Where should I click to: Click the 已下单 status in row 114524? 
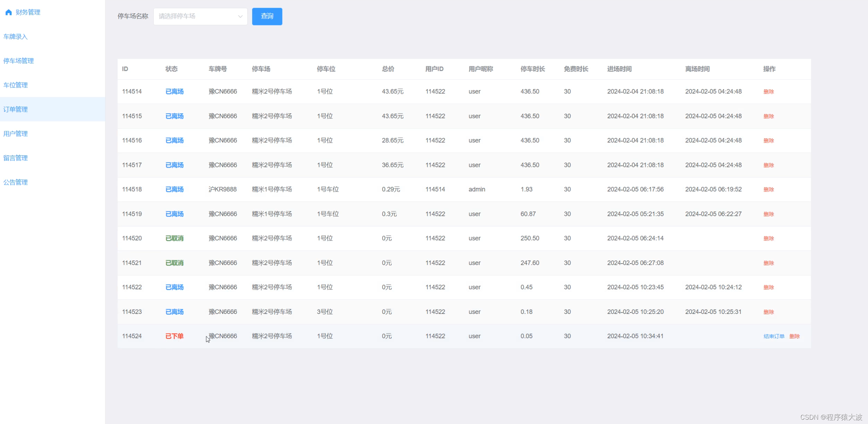pos(174,336)
